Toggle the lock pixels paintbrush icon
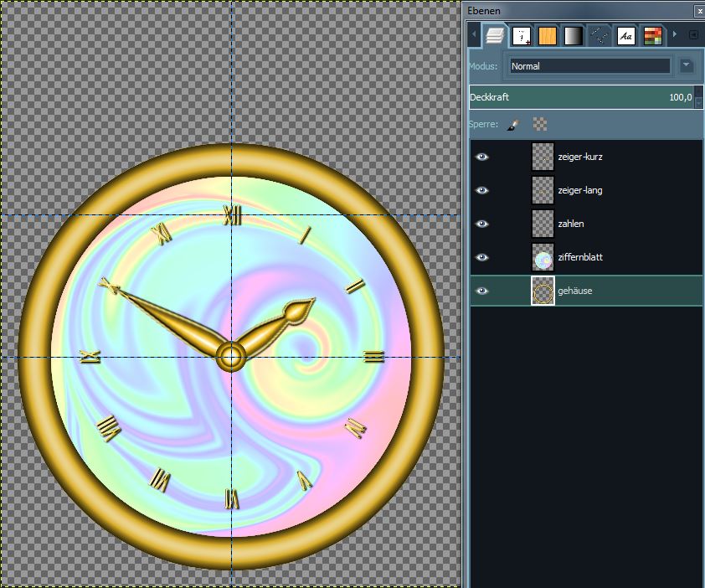The height and width of the screenshot is (588, 705). point(514,125)
